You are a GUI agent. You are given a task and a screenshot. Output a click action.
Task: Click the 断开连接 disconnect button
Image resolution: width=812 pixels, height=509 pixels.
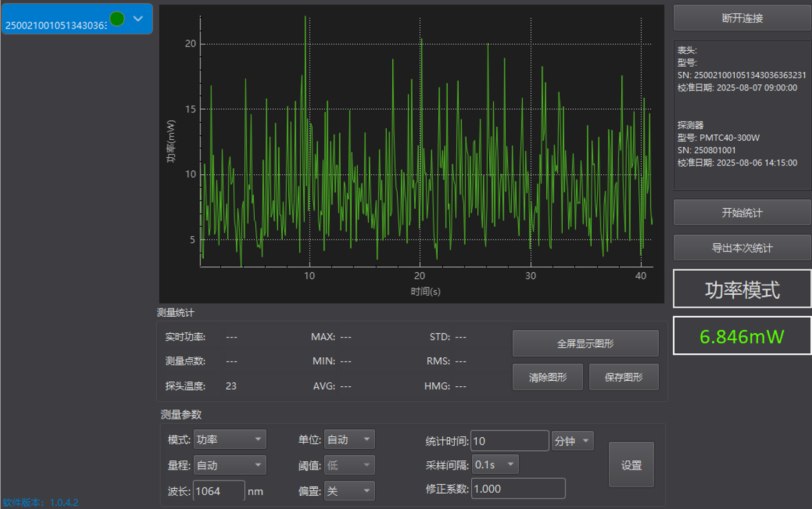(742, 18)
